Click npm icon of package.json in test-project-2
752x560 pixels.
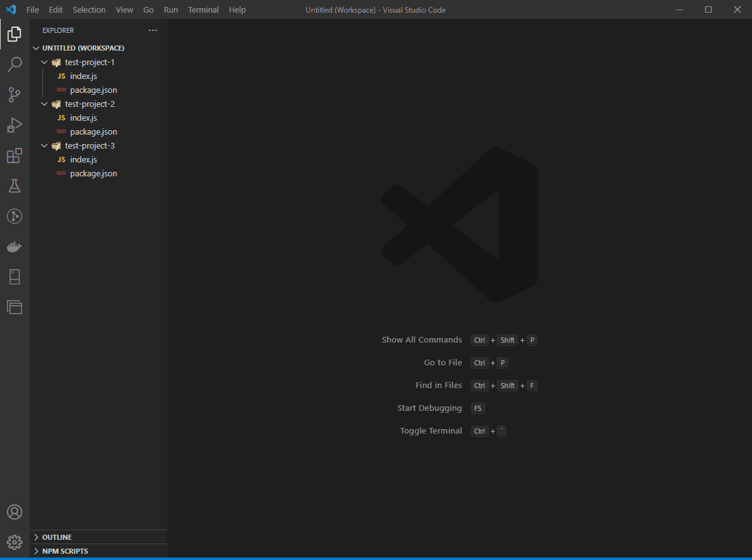(61, 131)
